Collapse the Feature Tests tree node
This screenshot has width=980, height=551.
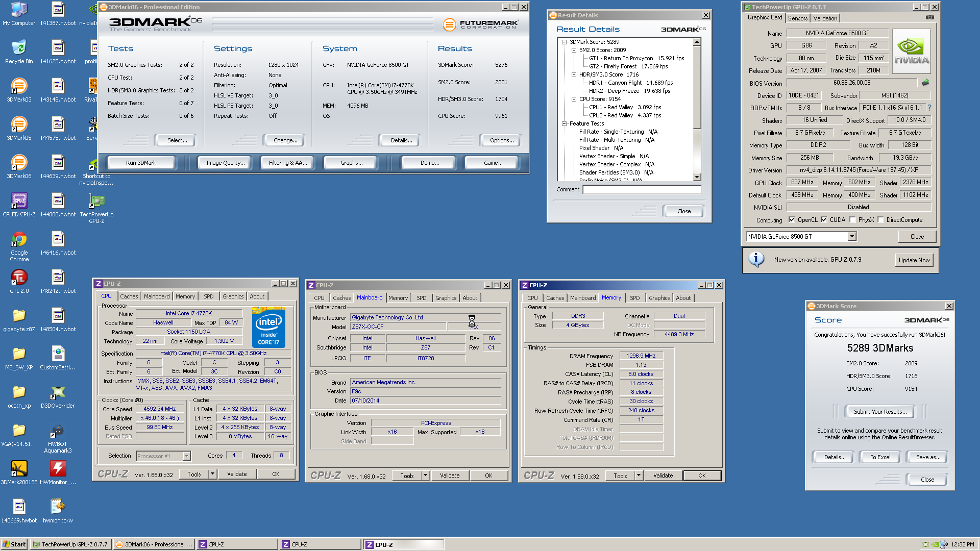point(564,123)
